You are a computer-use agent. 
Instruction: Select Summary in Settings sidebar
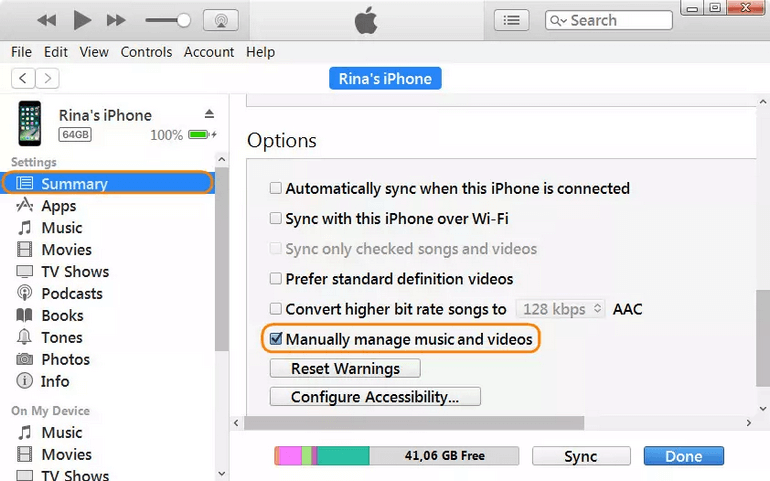tap(108, 183)
